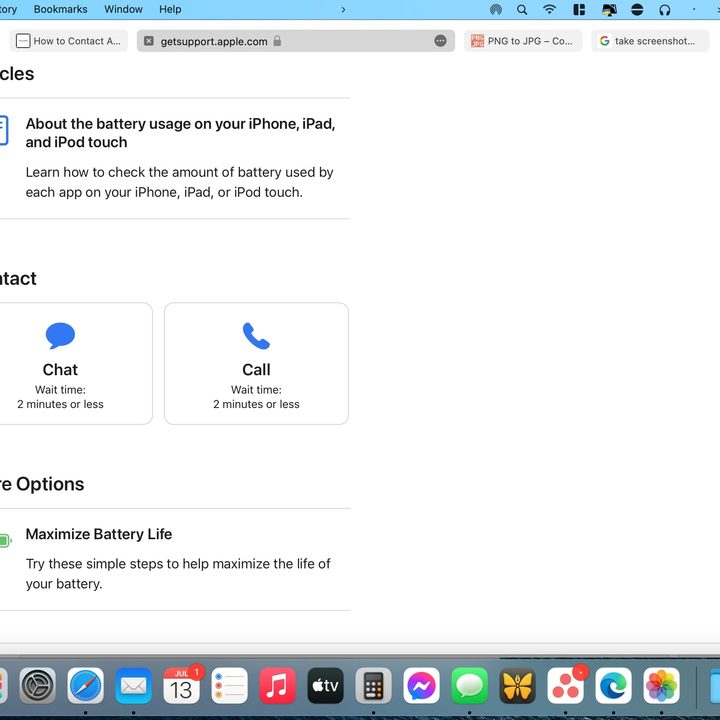Screen dimensions: 720x720
Task: Open Calendar showing JUL 13 in Dock
Action: pos(182,686)
